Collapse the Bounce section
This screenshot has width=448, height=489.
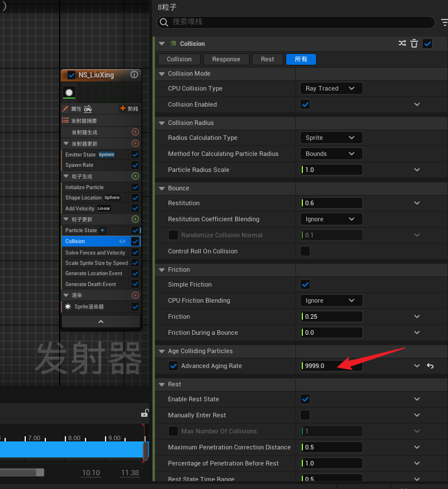[162, 189]
